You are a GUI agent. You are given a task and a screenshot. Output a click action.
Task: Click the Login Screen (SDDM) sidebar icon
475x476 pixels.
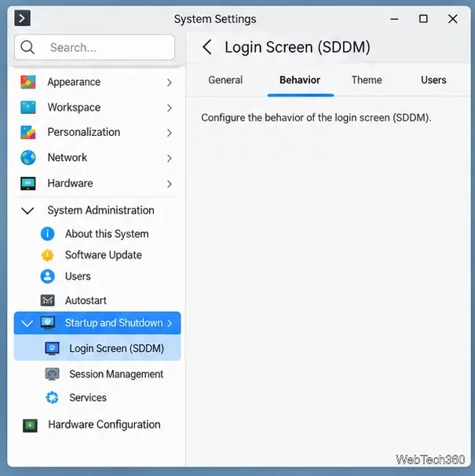tap(52, 348)
